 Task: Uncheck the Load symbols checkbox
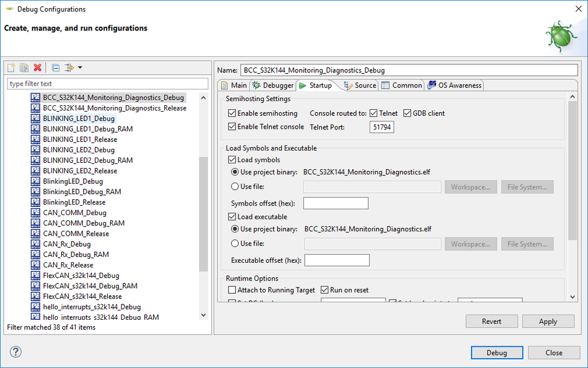pyautogui.click(x=231, y=160)
